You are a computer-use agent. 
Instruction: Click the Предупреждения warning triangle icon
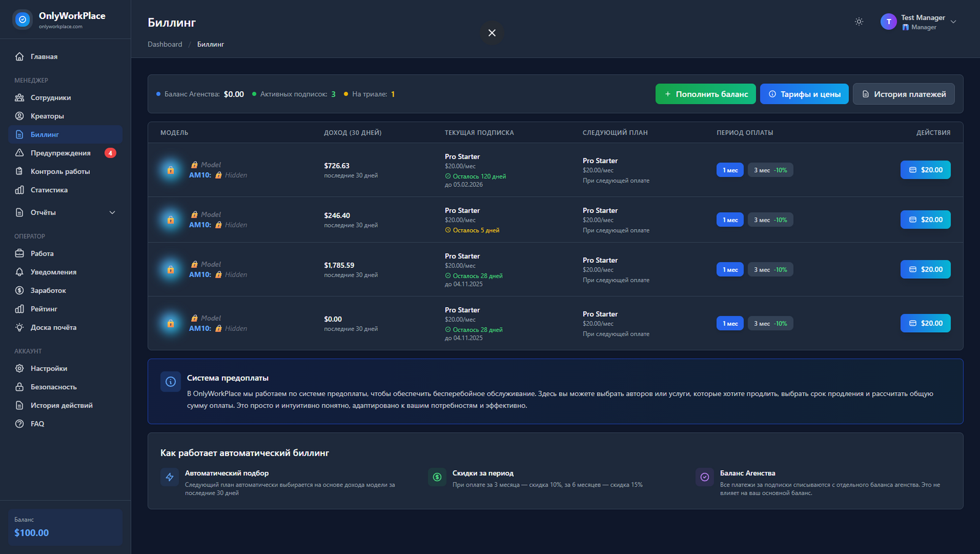click(x=20, y=153)
